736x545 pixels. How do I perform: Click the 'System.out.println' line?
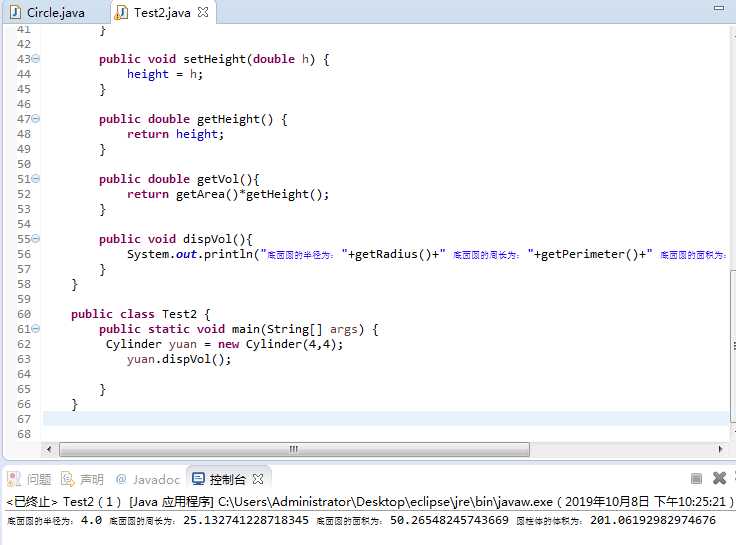coord(426,254)
